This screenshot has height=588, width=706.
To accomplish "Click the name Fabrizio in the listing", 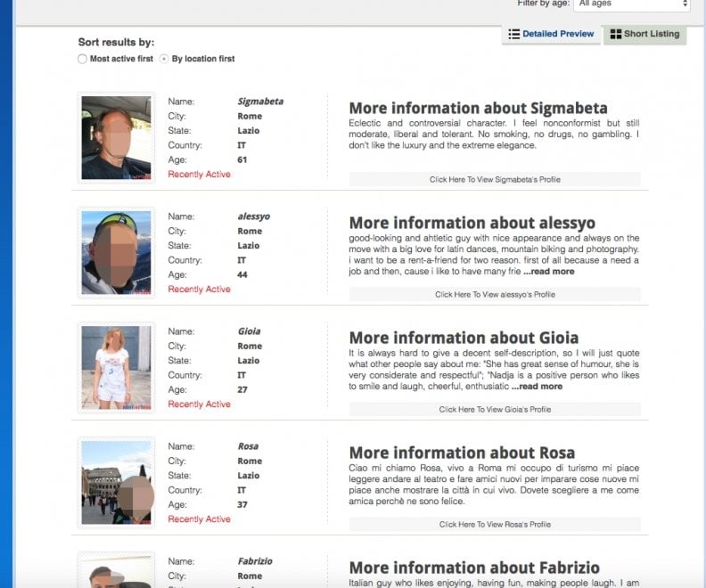I will click(x=255, y=561).
